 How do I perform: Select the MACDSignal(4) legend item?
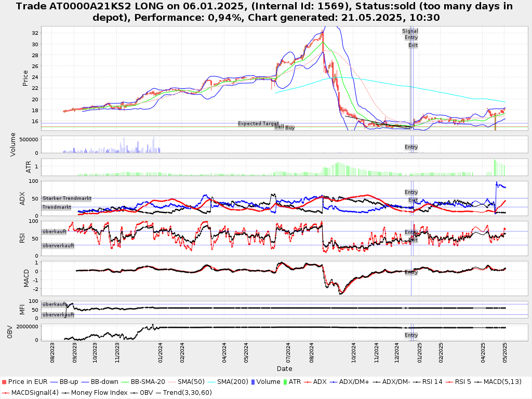pyautogui.click(x=31, y=392)
